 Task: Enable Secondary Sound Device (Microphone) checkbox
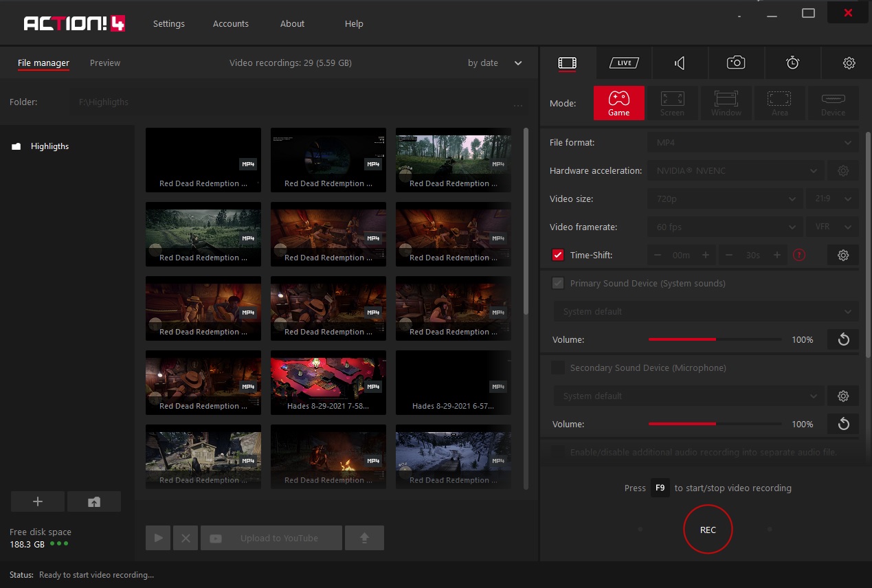558,367
